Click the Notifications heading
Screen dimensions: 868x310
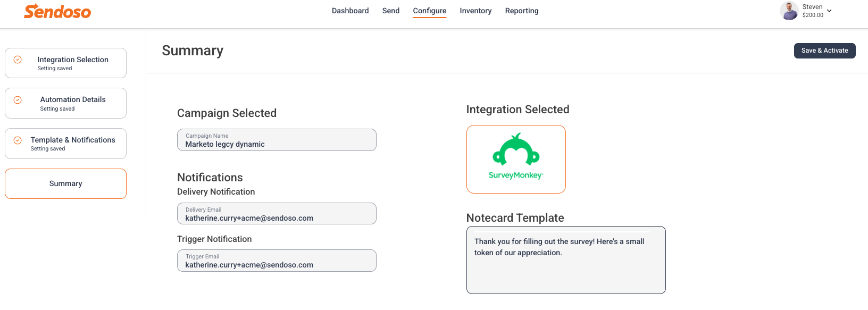point(210,178)
